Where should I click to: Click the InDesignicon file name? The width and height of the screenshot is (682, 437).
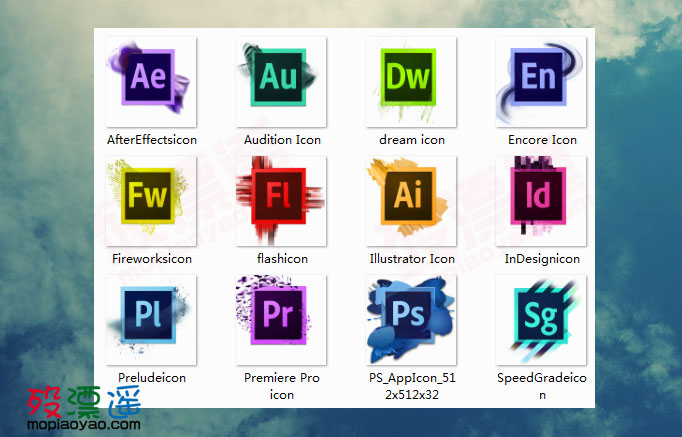[542, 259]
